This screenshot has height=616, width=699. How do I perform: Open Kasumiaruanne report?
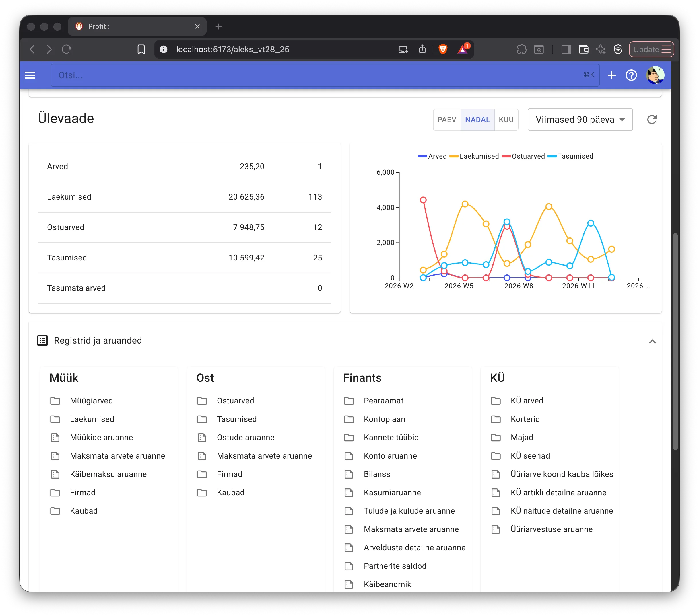[392, 493]
